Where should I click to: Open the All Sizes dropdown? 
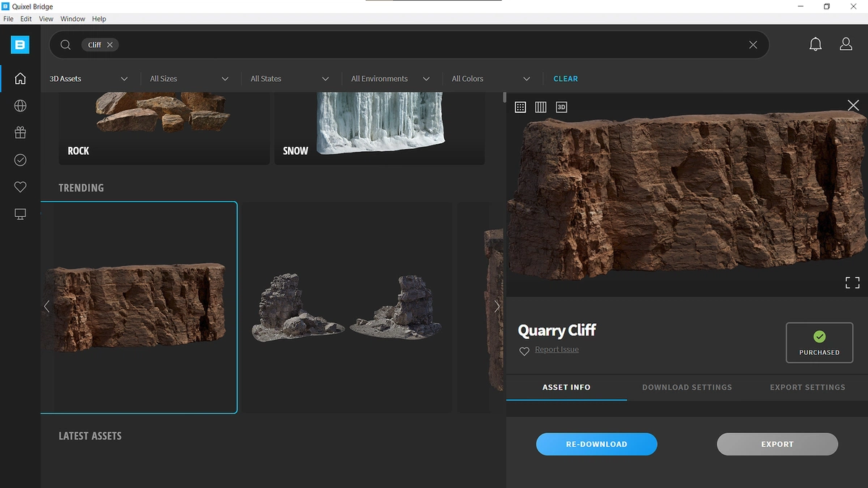tap(190, 79)
